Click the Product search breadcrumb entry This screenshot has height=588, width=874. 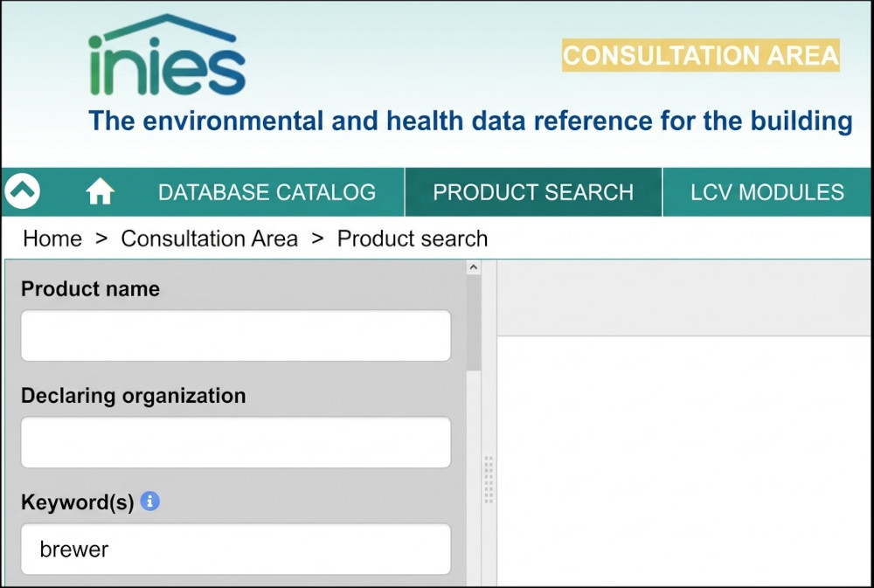click(x=413, y=239)
